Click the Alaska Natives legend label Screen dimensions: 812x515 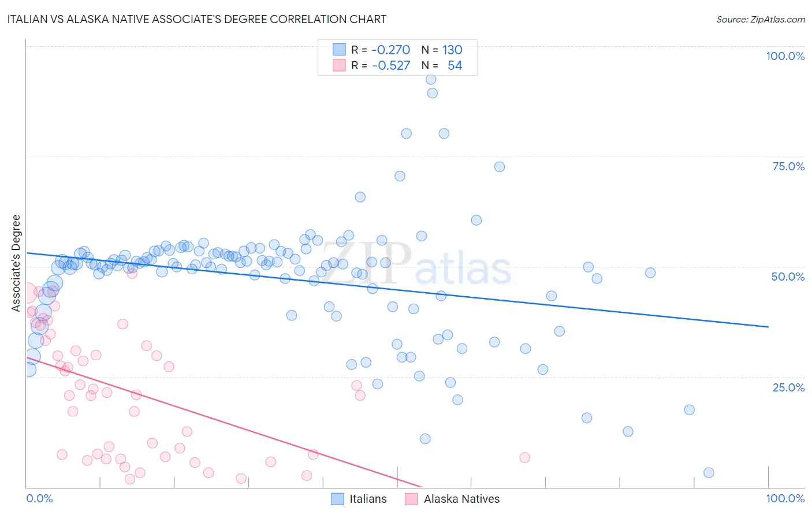(461, 499)
